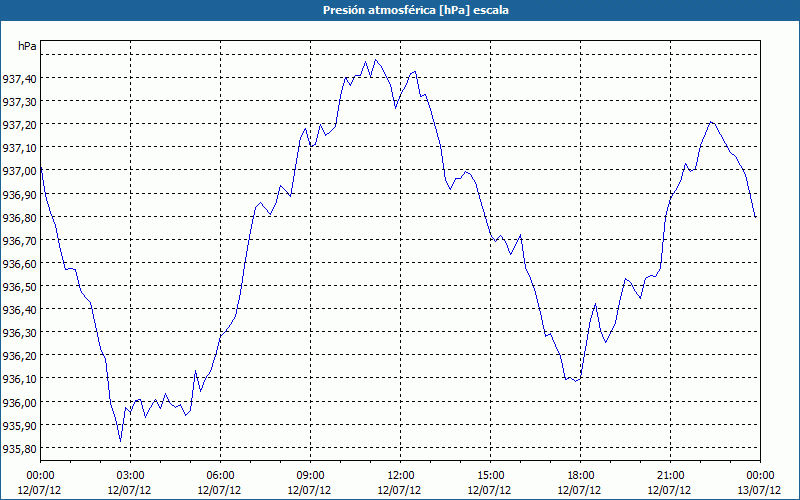Click the 13/07/12 date label
Image resolution: width=800 pixels, height=500 pixels.
tap(759, 490)
